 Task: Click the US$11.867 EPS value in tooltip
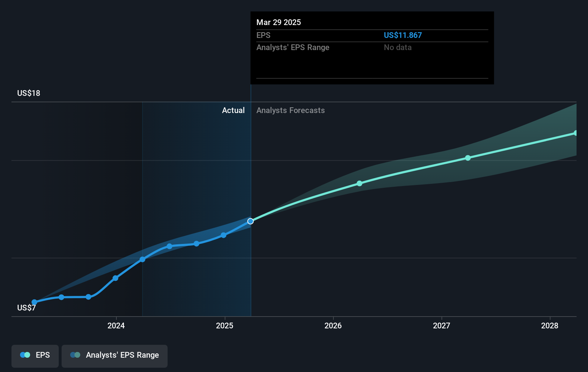(x=403, y=35)
